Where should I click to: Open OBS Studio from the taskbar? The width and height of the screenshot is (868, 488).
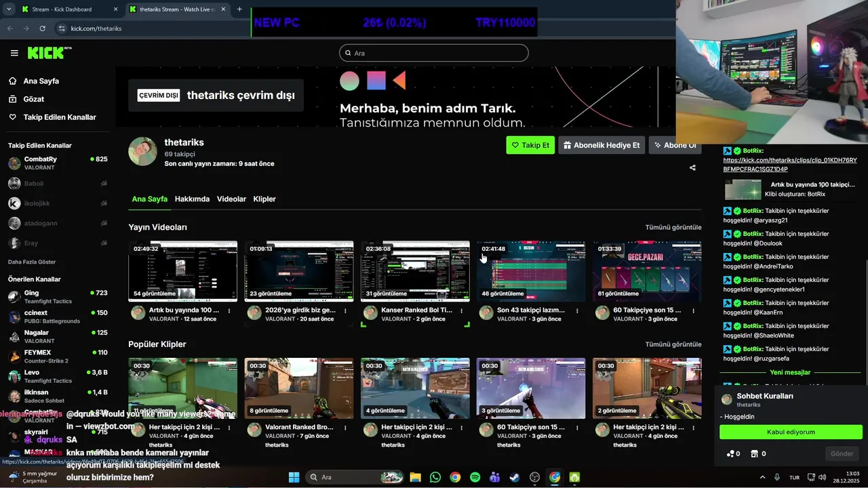coord(534,477)
